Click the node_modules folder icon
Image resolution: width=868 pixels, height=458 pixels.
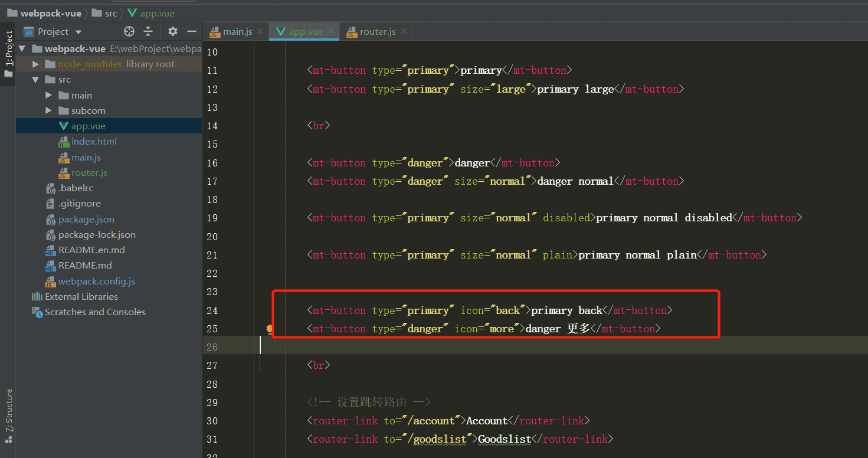[x=50, y=64]
